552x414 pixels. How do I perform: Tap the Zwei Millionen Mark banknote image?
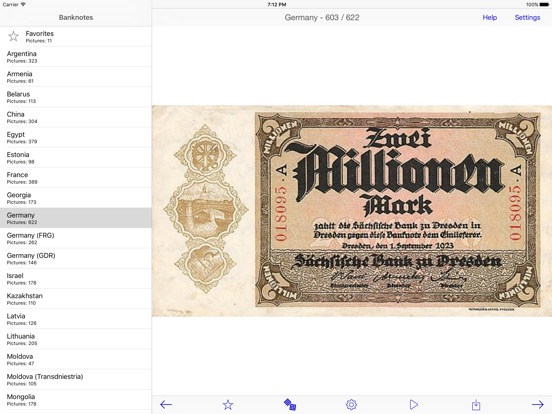click(352, 211)
